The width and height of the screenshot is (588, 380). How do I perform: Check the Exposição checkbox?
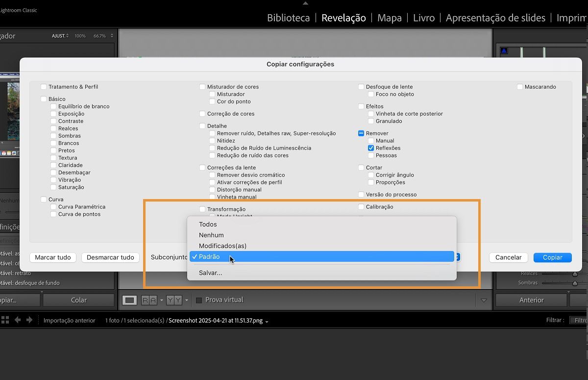52,114
